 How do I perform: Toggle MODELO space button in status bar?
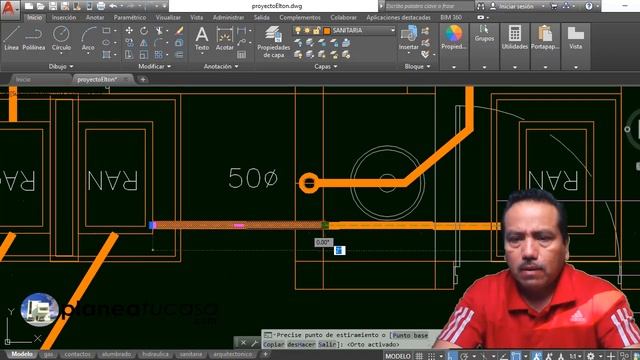[x=398, y=356]
